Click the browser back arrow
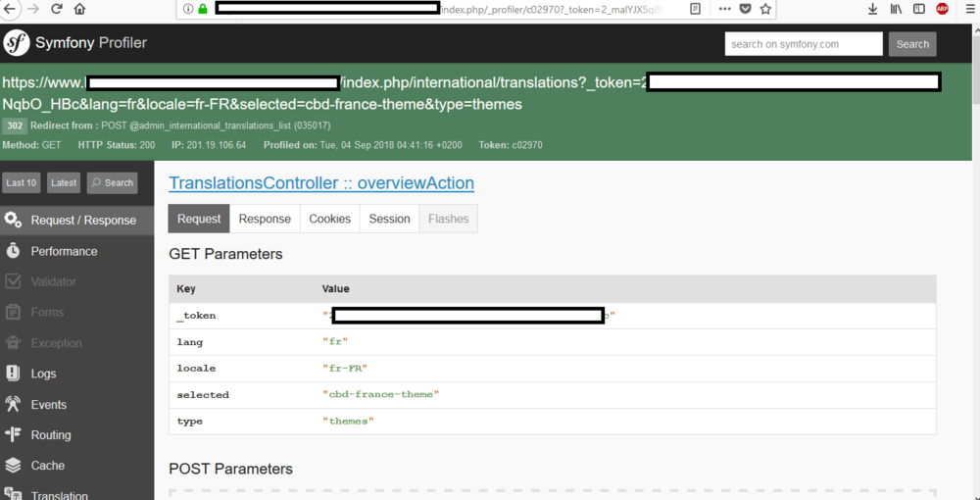This screenshot has height=500, width=980. click(x=12, y=9)
